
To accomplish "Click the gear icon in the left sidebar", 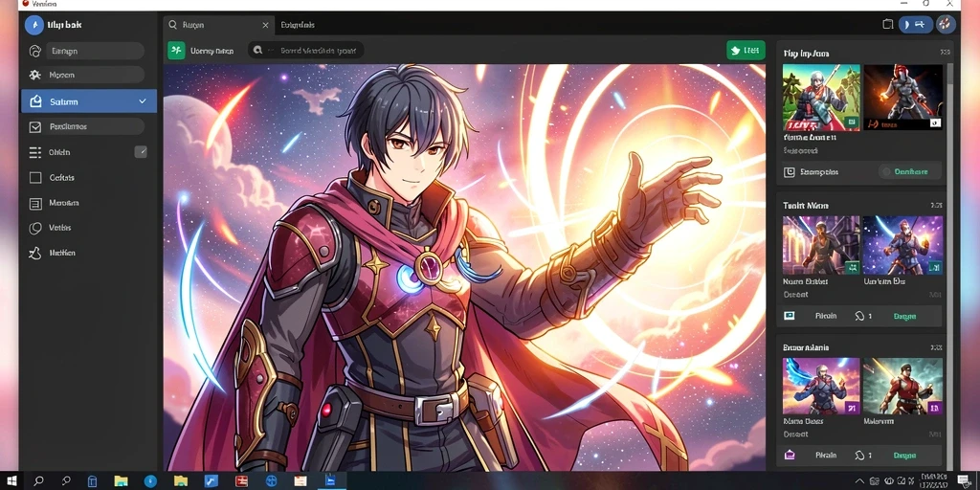I will pyautogui.click(x=35, y=75).
